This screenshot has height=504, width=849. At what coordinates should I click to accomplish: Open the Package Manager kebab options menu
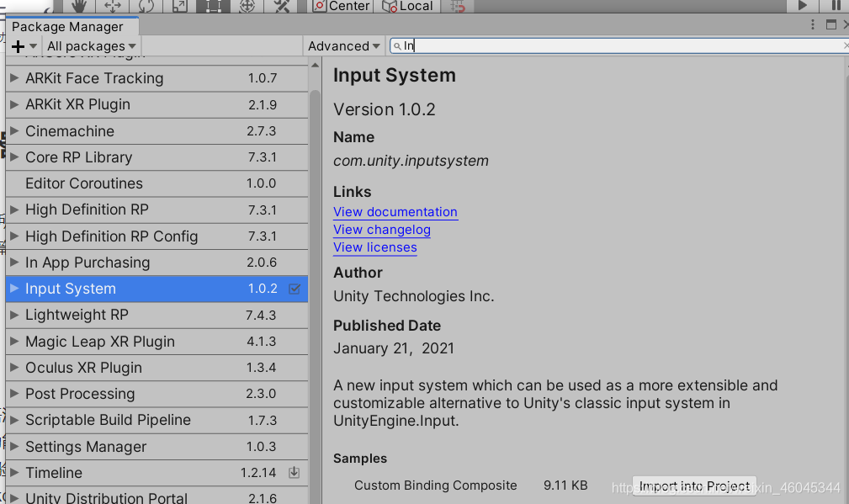coord(812,25)
